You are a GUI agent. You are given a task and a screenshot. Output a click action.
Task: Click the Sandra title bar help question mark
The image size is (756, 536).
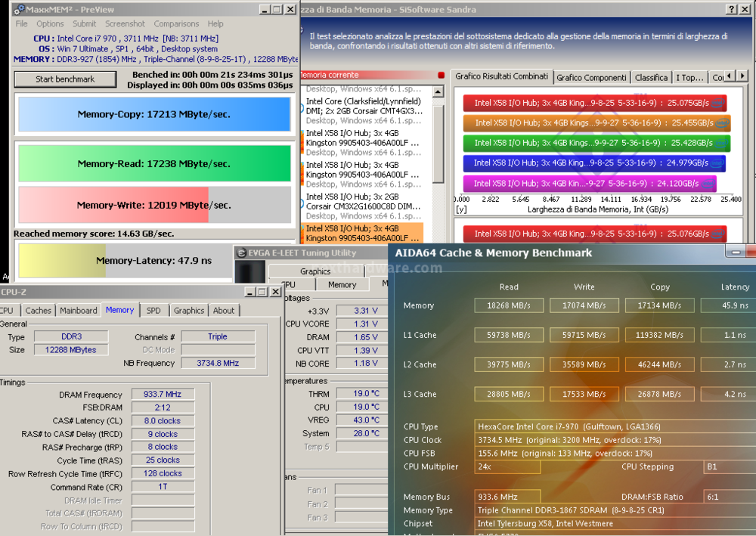tap(731, 9)
